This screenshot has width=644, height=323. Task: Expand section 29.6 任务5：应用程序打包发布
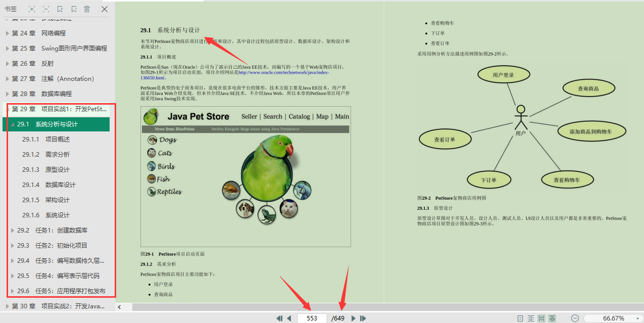pos(12,291)
